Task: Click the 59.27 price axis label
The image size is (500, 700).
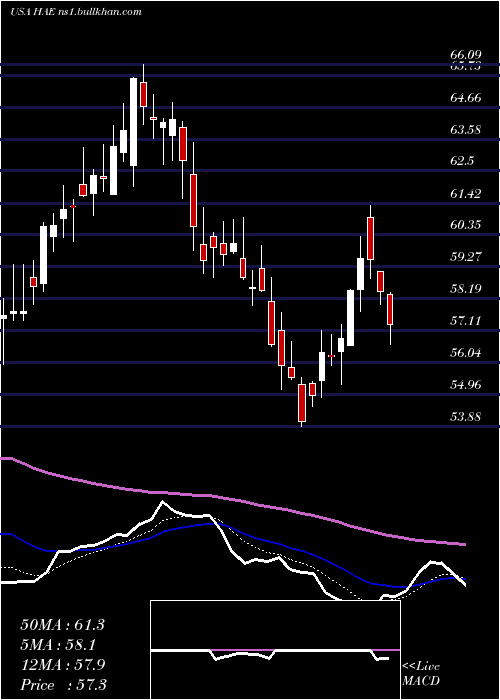Action: coord(465,257)
